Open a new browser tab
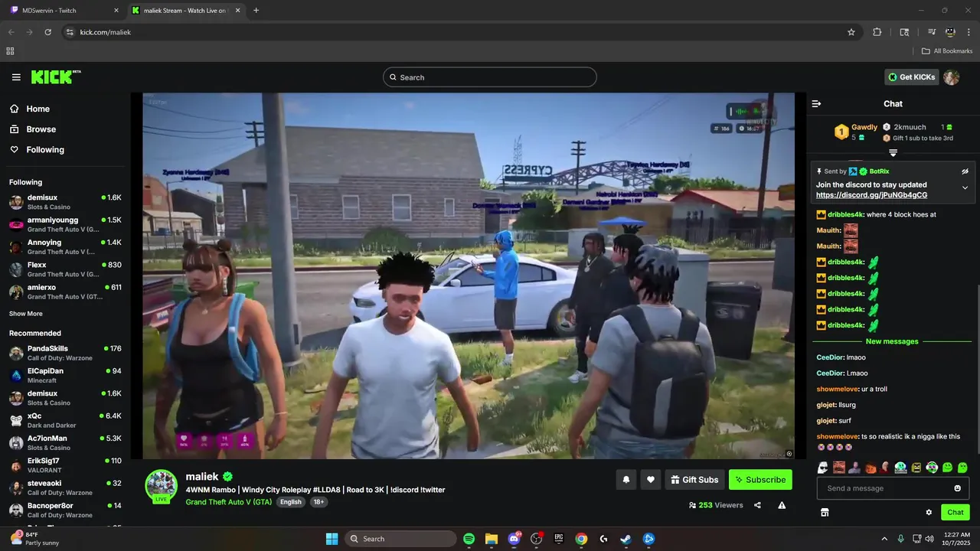This screenshot has height=551, width=980. pyautogui.click(x=256, y=11)
